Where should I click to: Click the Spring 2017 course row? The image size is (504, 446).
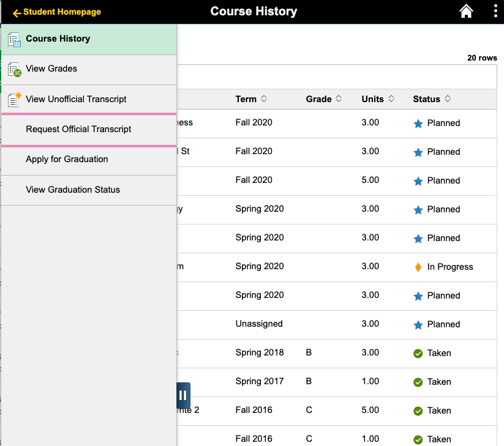pos(337,382)
